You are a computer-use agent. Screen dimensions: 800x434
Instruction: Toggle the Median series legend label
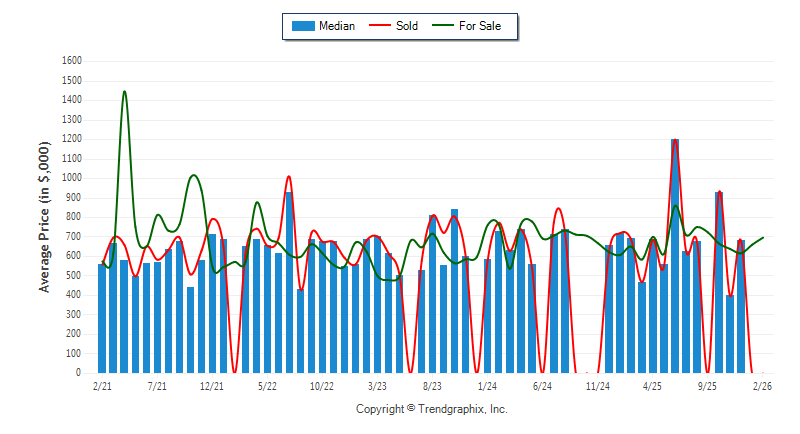click(x=336, y=26)
